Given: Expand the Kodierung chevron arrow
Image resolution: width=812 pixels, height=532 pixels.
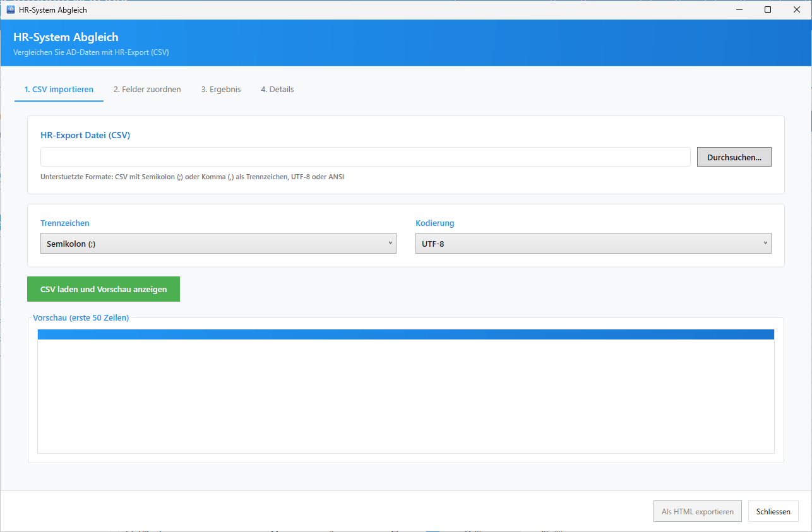Looking at the screenshot, I should pos(765,243).
